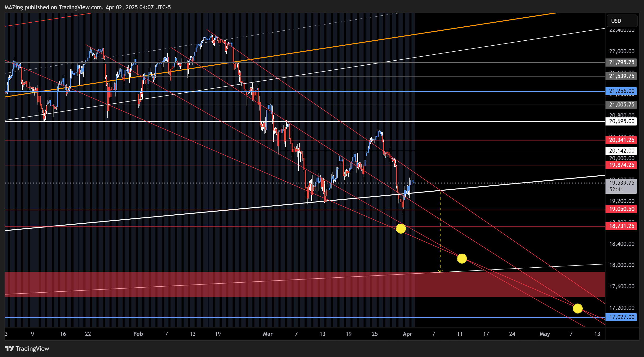Click the 17,600.00 axis value
The width and height of the screenshot is (644, 357).
coord(622,286)
